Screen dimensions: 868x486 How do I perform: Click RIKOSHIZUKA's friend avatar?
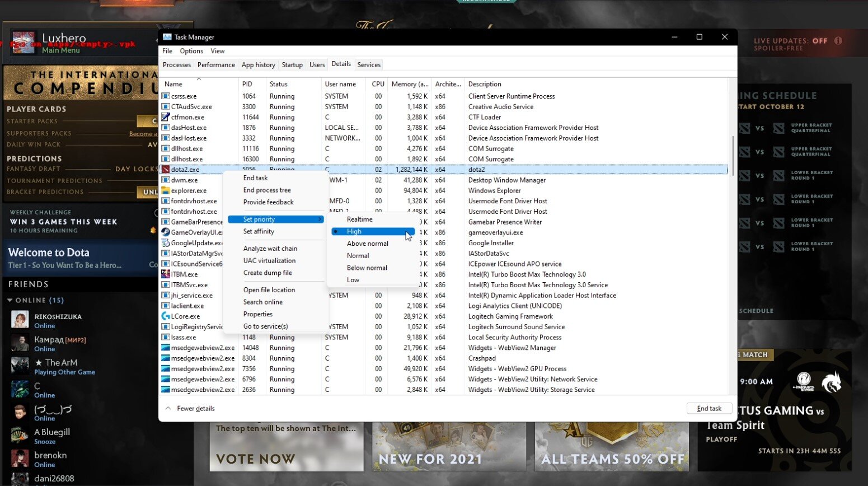(20, 320)
